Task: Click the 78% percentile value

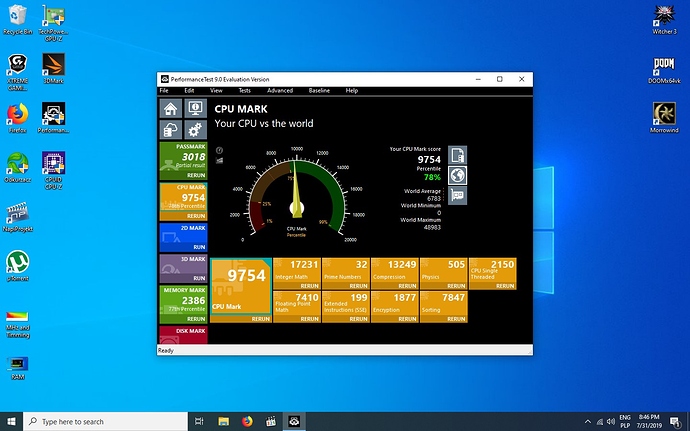Action: [x=432, y=177]
